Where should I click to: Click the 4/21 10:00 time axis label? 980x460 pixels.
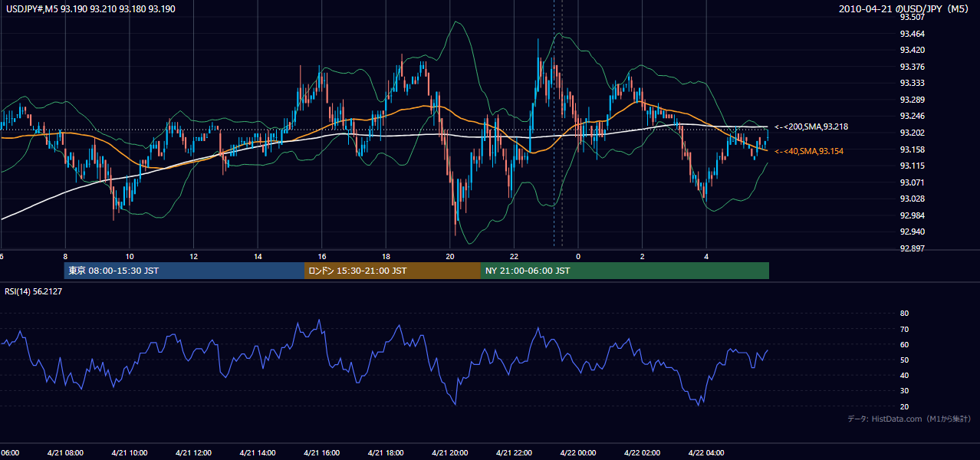(129, 453)
